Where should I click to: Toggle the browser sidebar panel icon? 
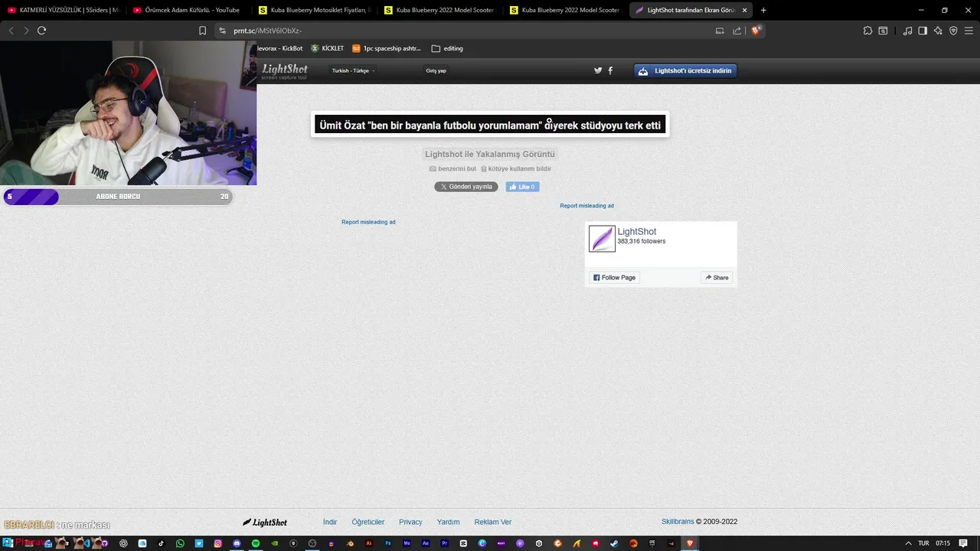(923, 31)
